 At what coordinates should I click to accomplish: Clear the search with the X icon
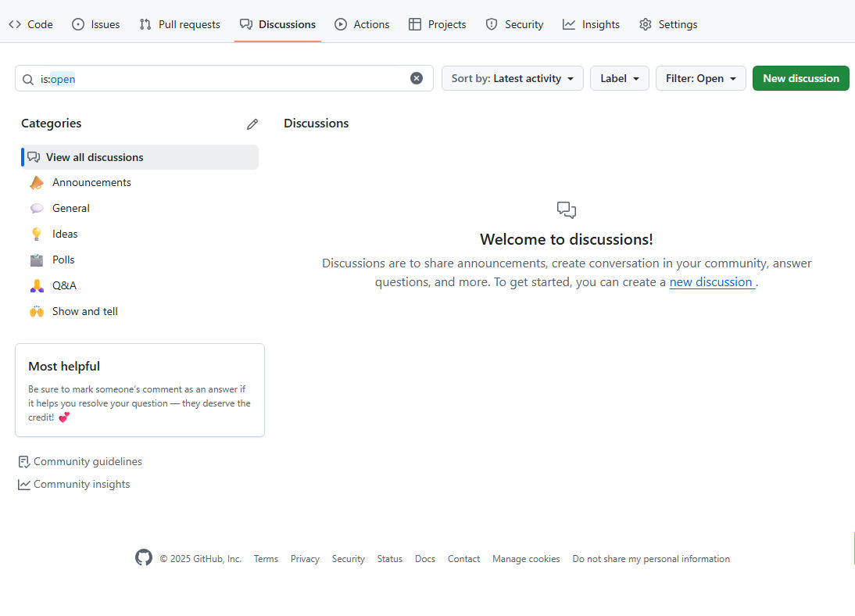[417, 78]
